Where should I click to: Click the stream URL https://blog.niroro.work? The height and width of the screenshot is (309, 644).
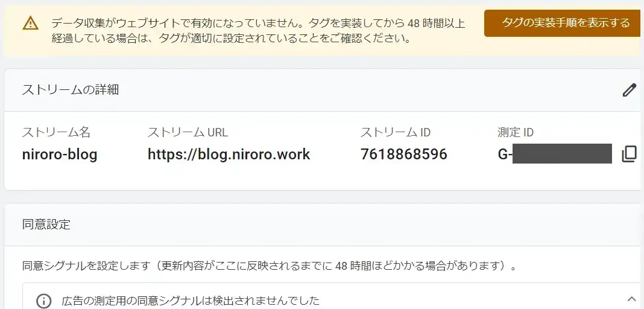pos(229,154)
